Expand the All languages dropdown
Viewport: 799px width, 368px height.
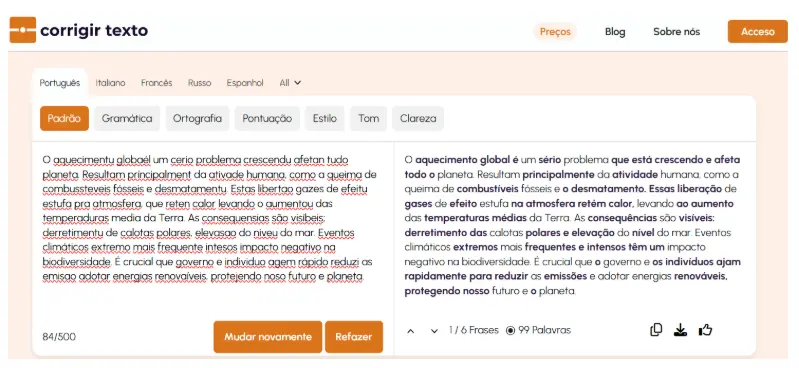[x=290, y=83]
